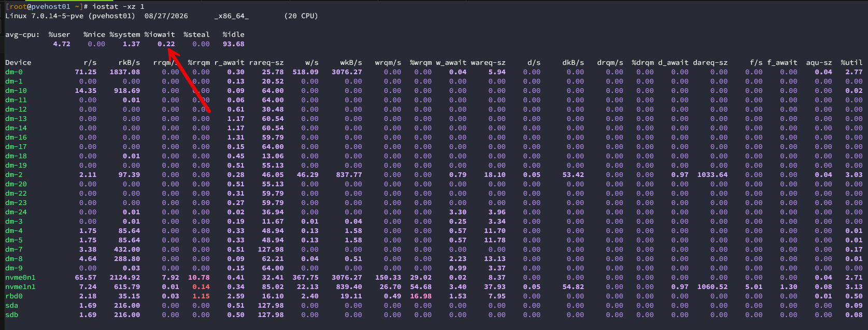
Task: Click the rareq-sz column header
Action: pyautogui.click(x=266, y=63)
